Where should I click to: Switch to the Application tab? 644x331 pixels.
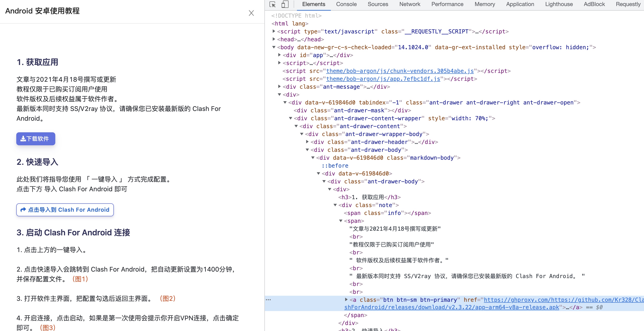(x=520, y=4)
